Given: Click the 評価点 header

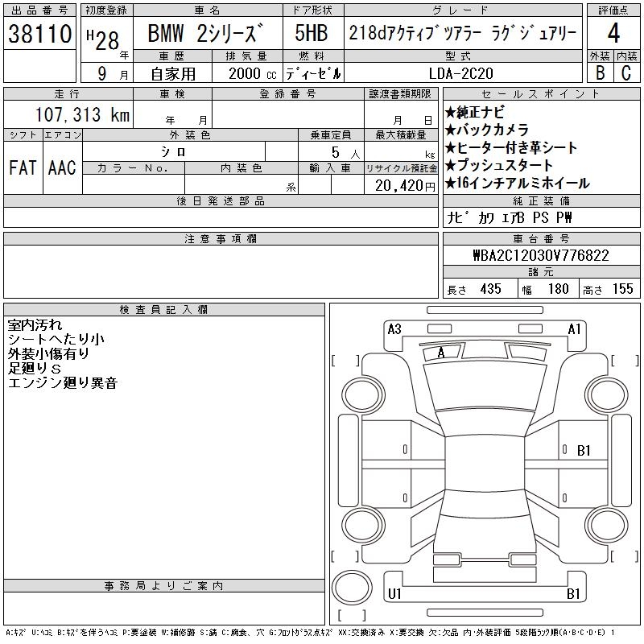Looking at the screenshot, I should pos(613,10).
